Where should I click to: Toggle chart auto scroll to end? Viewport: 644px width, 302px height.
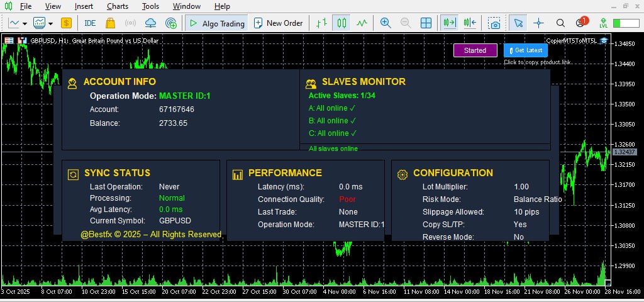click(450, 23)
